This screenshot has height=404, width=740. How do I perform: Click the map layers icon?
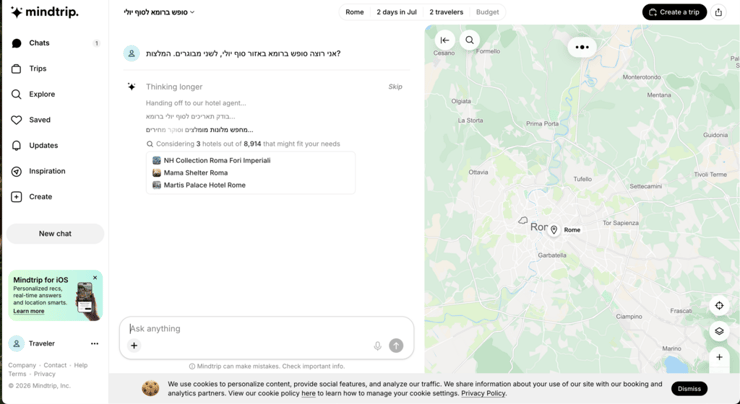[719, 331]
